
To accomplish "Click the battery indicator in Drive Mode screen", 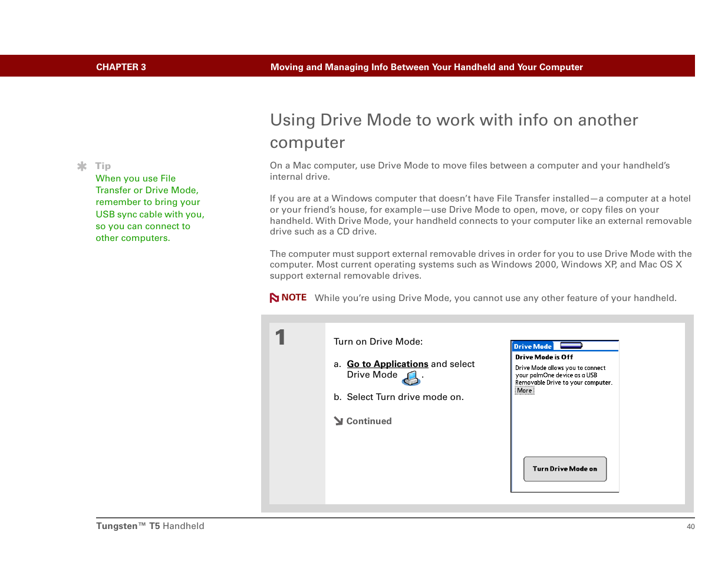I will (x=571, y=346).
